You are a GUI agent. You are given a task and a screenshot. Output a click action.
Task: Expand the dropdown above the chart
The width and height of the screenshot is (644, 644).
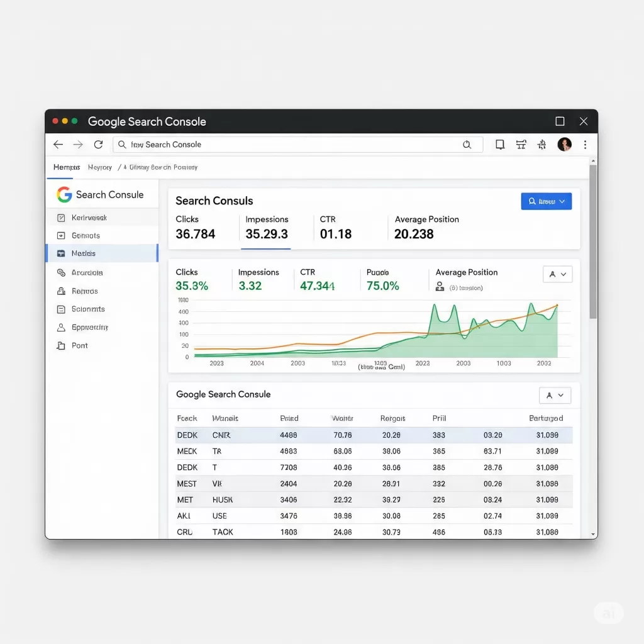pyautogui.click(x=557, y=274)
